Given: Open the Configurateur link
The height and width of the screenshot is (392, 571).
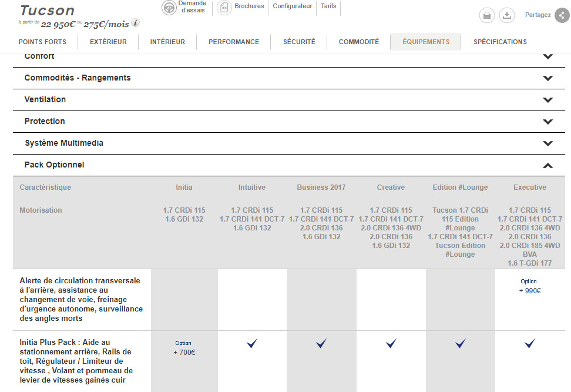Looking at the screenshot, I should [x=293, y=6].
